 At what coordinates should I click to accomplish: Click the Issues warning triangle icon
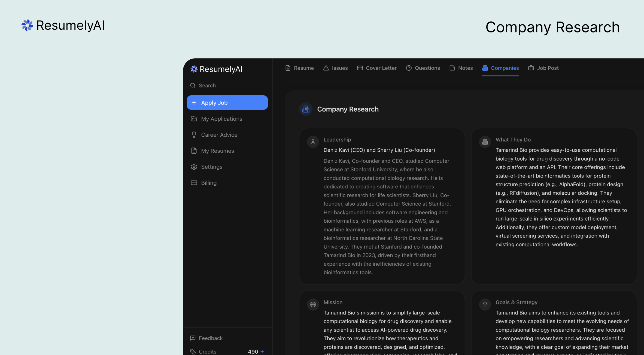tap(326, 68)
